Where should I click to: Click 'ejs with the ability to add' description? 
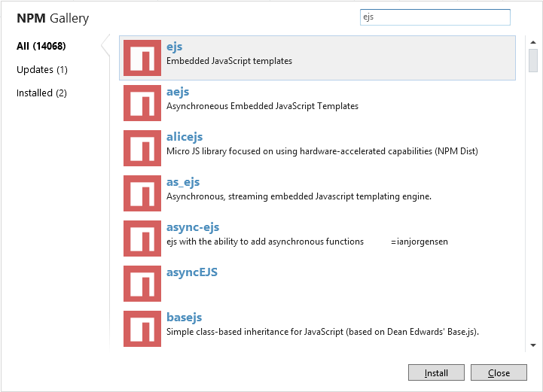click(265, 242)
